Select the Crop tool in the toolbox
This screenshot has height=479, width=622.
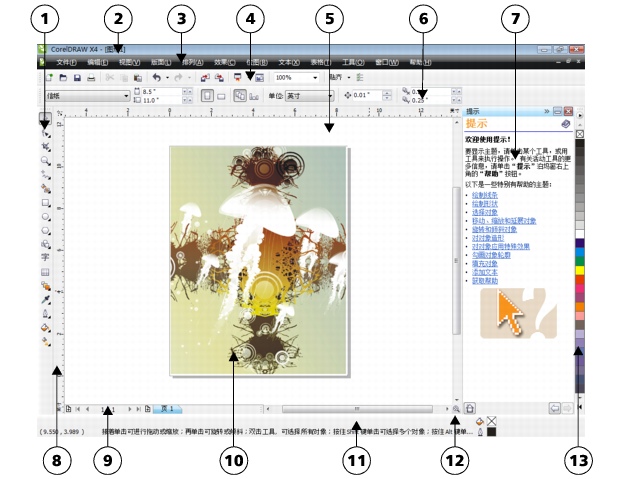pos(46,147)
